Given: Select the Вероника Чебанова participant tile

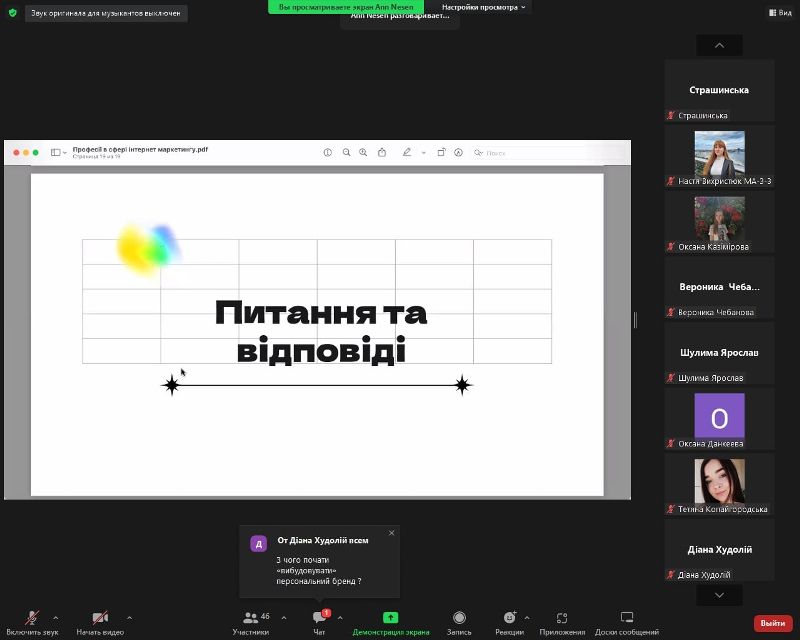Looking at the screenshot, I should 719,287.
